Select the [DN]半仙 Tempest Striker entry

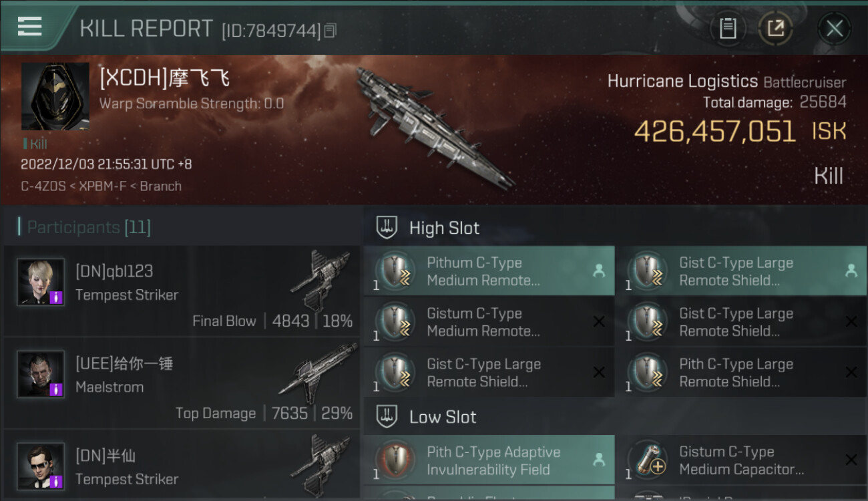coord(182,466)
